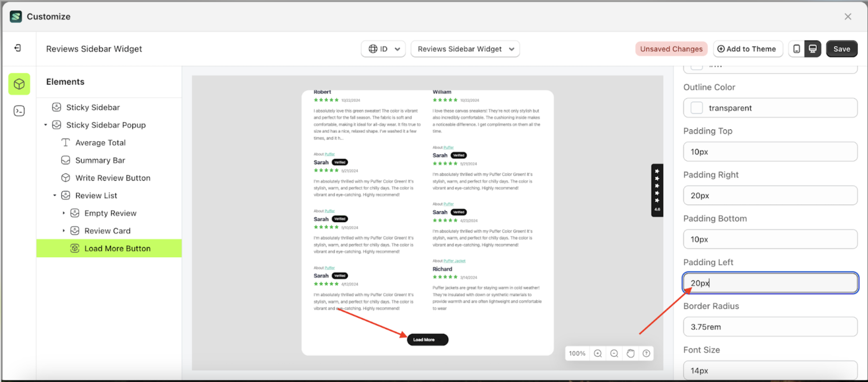
Task: Select the Elements cube icon in left sidebar
Action: 19,84
